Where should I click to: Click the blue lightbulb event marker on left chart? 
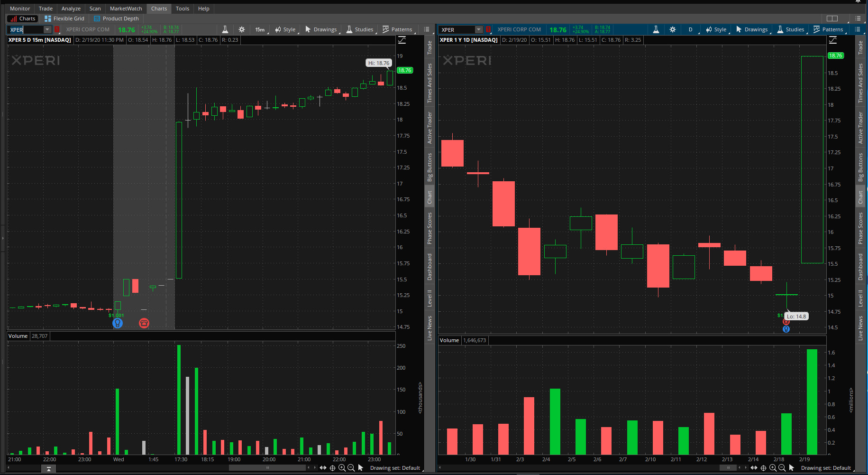tap(118, 323)
